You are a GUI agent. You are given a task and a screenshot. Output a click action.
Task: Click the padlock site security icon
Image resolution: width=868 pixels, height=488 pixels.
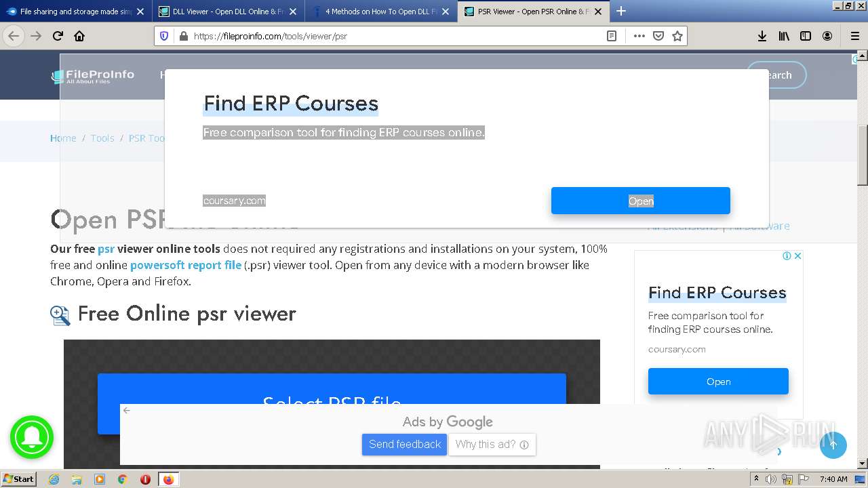click(x=182, y=36)
